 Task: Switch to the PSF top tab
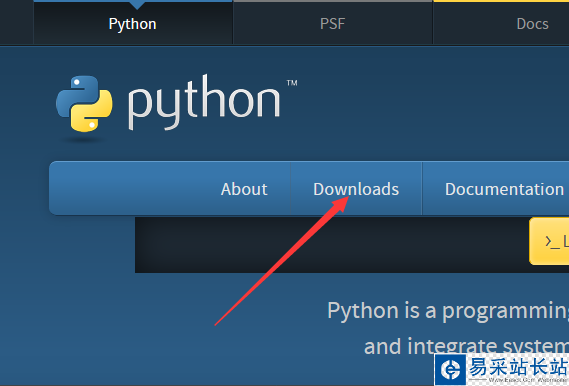point(333,23)
